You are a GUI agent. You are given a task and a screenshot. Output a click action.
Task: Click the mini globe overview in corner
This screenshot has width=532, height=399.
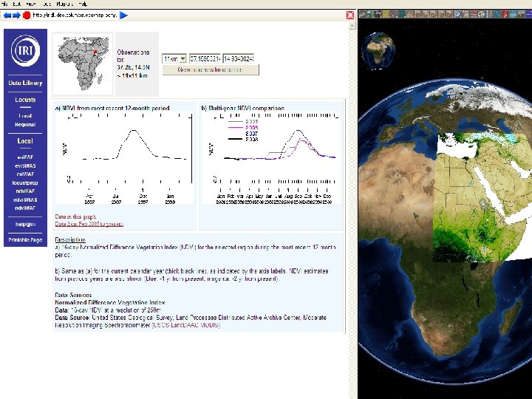tap(378, 50)
